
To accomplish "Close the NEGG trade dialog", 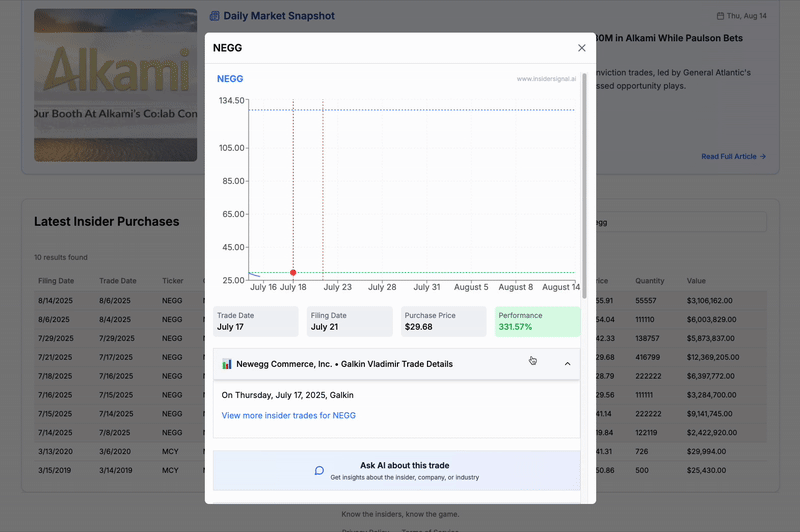I will tap(582, 48).
